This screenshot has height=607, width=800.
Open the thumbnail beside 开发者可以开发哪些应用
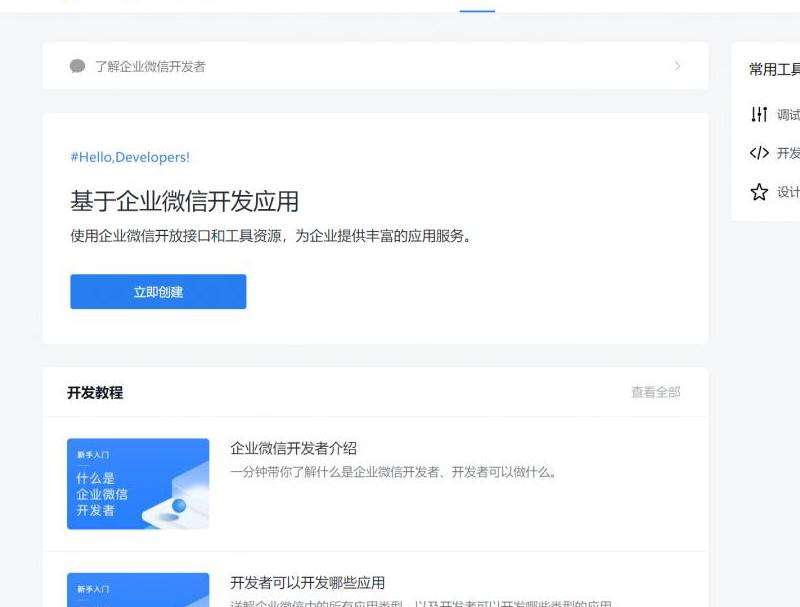[138, 590]
